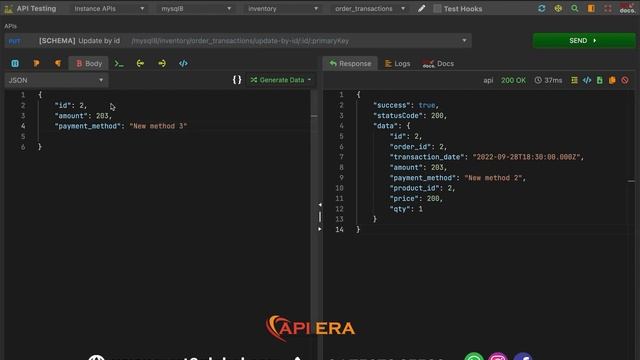Click the "amount": 203 line in request body
The image size is (640, 360).
(83, 116)
